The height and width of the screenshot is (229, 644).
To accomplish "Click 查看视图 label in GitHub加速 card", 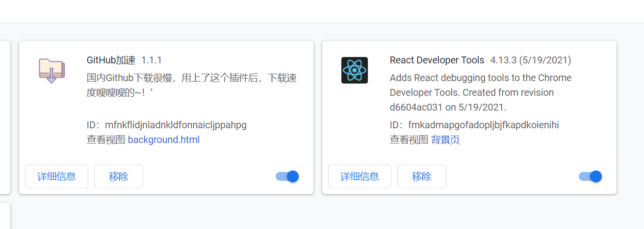I will (x=106, y=140).
